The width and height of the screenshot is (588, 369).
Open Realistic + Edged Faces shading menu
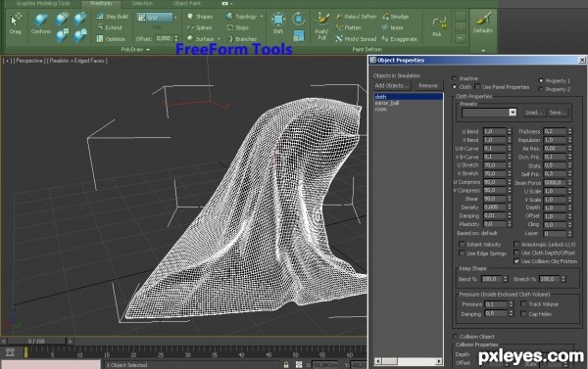tap(77, 61)
